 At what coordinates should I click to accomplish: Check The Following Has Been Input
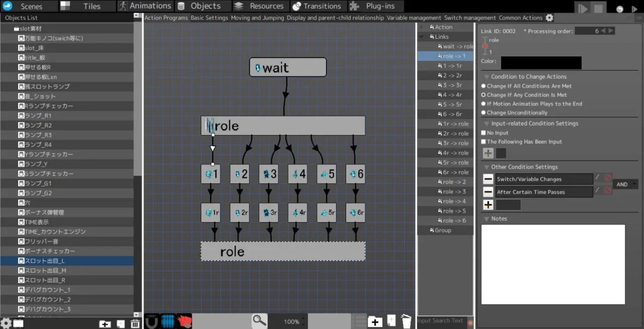[484, 142]
